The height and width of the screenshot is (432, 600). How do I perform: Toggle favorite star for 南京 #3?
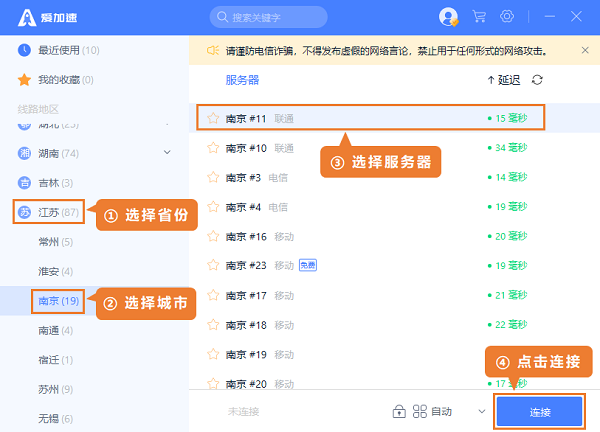(x=212, y=177)
